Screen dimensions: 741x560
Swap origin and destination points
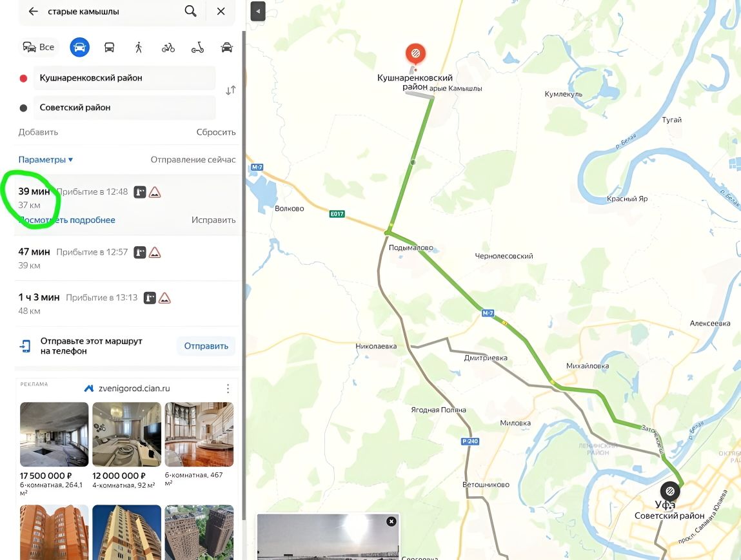[x=231, y=90]
